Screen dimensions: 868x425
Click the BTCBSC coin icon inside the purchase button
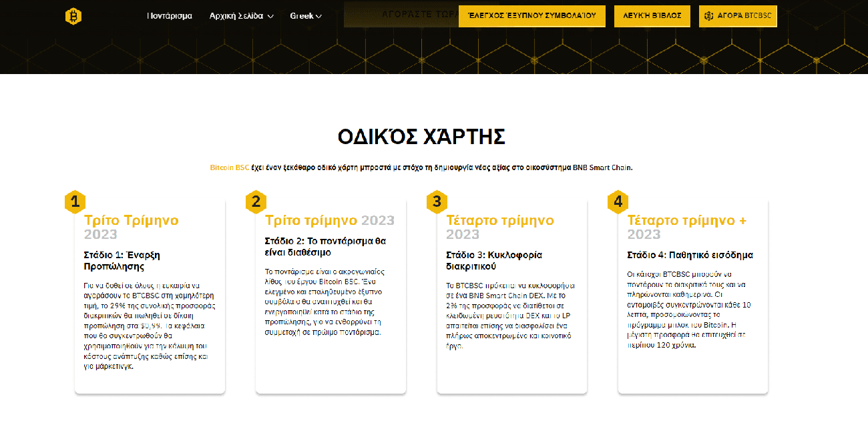click(x=710, y=16)
